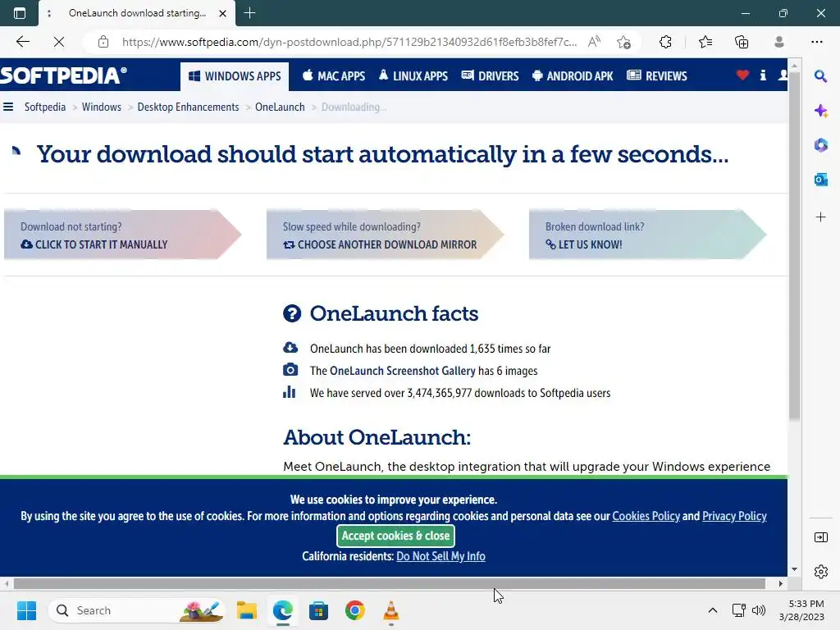Open OneLaunch Screenshot Gallery link
The image size is (840, 630).
pyautogui.click(x=402, y=371)
